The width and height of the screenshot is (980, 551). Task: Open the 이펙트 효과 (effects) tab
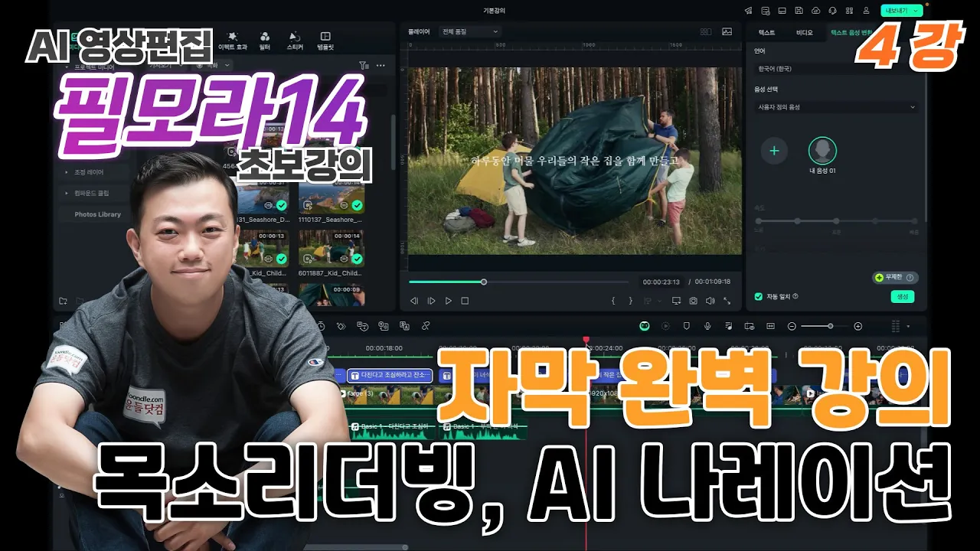(233, 40)
